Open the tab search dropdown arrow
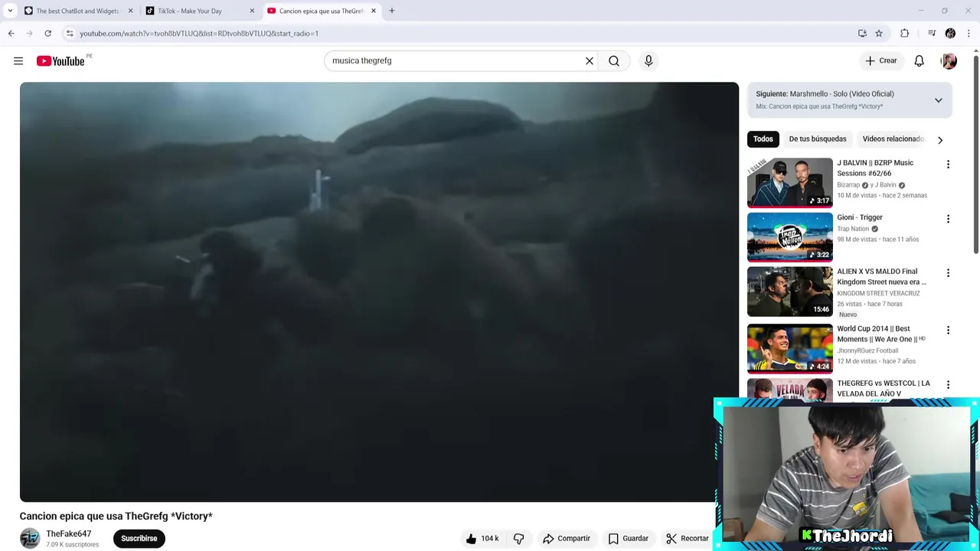This screenshot has width=980, height=551. pos(10,11)
